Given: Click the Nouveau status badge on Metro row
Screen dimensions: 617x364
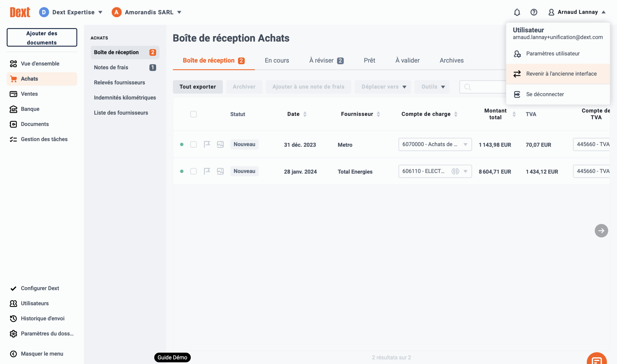Looking at the screenshot, I should point(244,144).
